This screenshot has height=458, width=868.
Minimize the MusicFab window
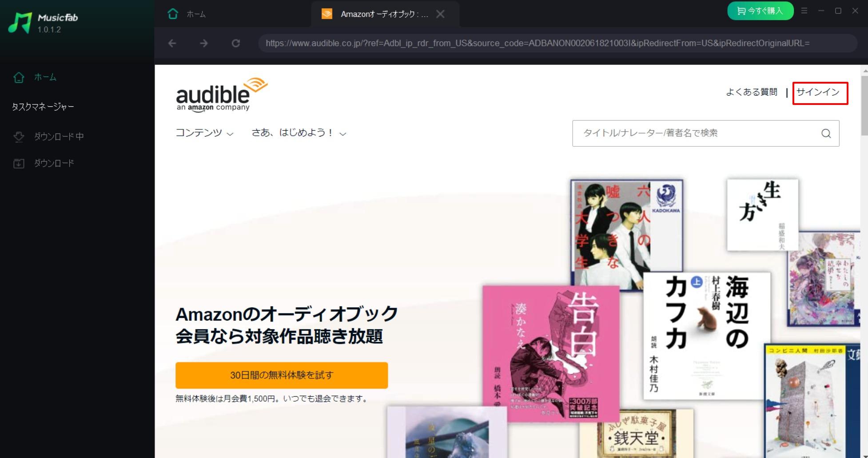pyautogui.click(x=821, y=11)
